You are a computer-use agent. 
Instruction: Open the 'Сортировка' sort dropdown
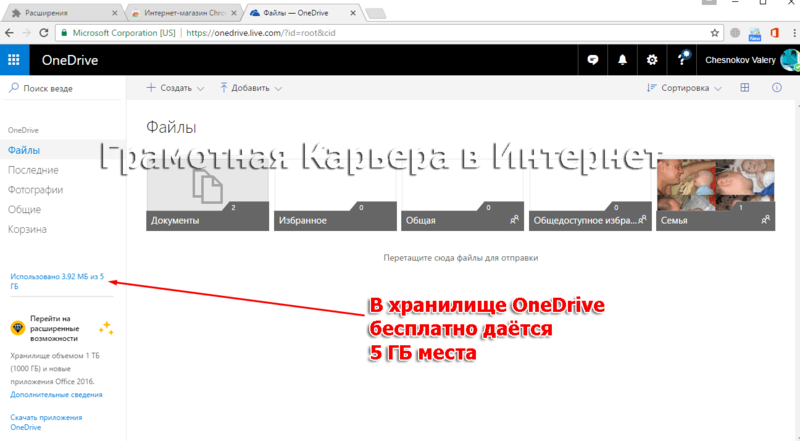[x=684, y=88]
